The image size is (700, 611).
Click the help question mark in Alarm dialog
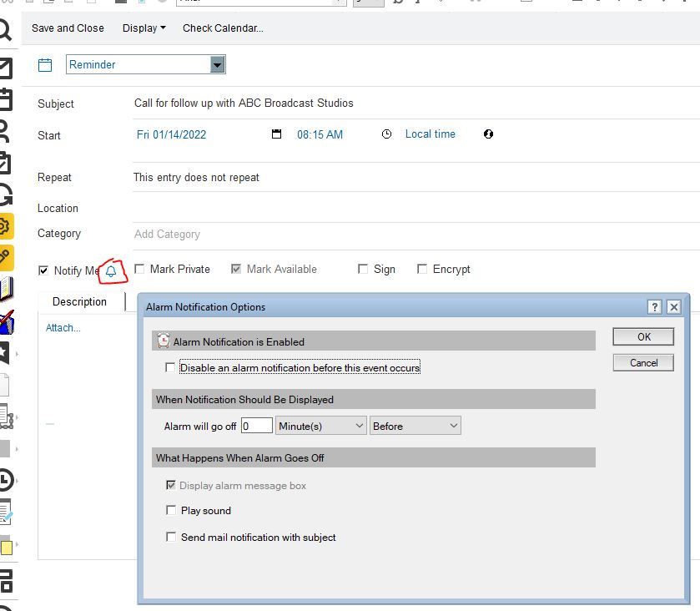(x=655, y=307)
